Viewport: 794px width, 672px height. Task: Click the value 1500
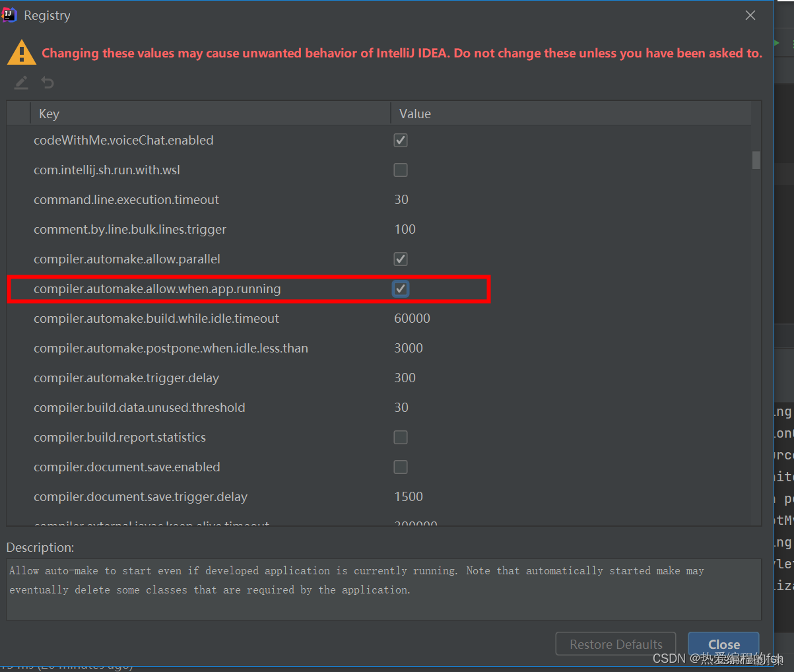point(409,496)
